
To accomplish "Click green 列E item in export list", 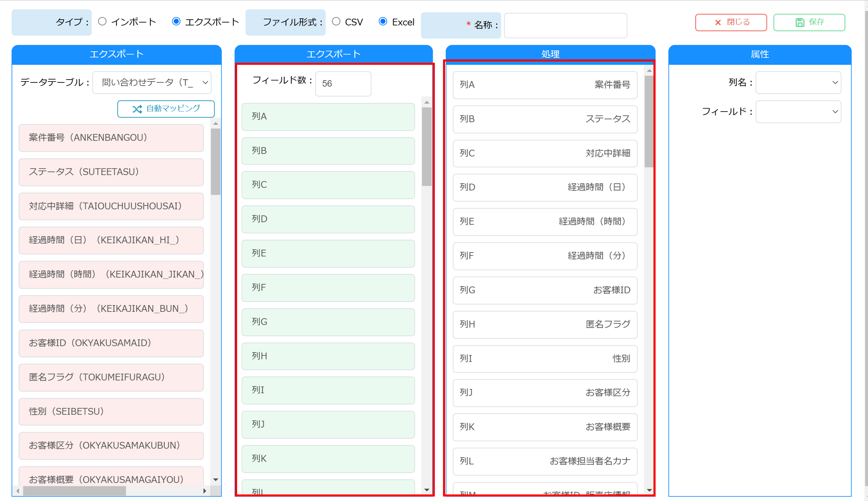I will (x=328, y=253).
